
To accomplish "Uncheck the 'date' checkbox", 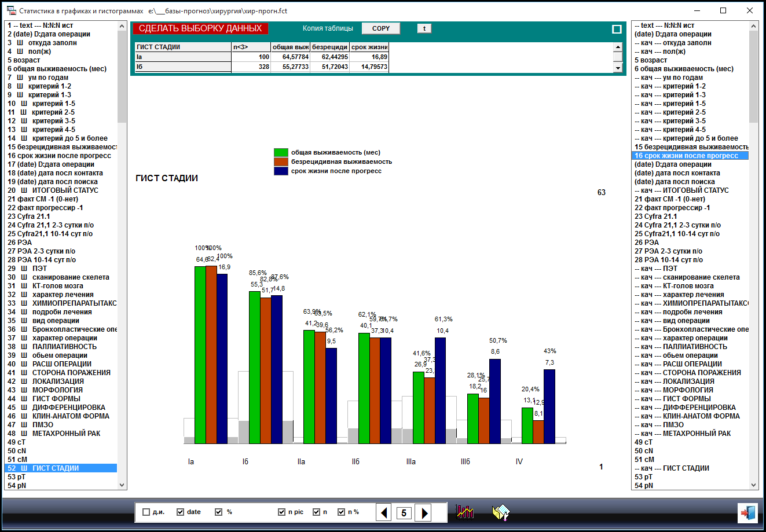I will coord(180,512).
